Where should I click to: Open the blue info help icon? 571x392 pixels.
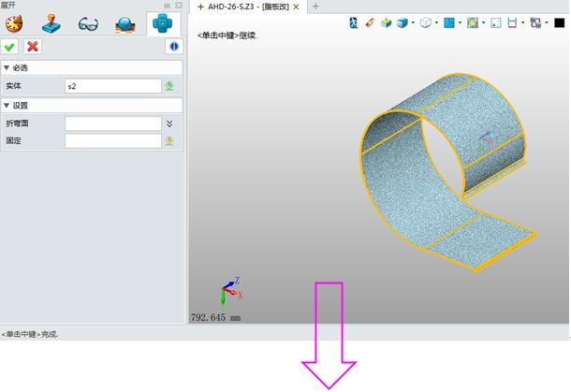[x=173, y=47]
